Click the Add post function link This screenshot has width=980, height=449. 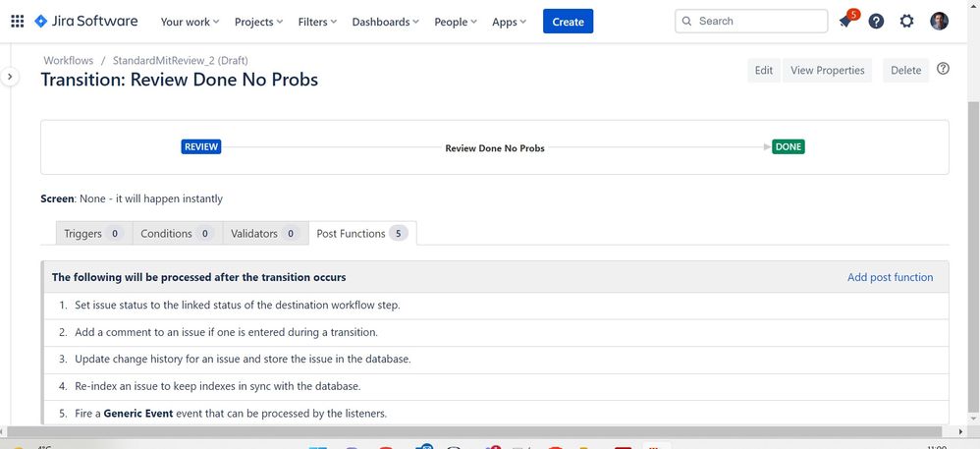pos(890,277)
